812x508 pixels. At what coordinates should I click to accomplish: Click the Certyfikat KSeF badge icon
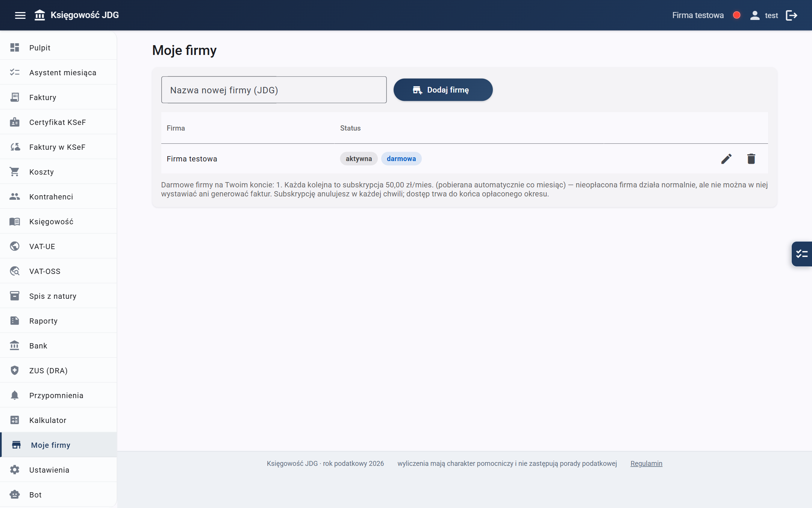click(x=15, y=122)
